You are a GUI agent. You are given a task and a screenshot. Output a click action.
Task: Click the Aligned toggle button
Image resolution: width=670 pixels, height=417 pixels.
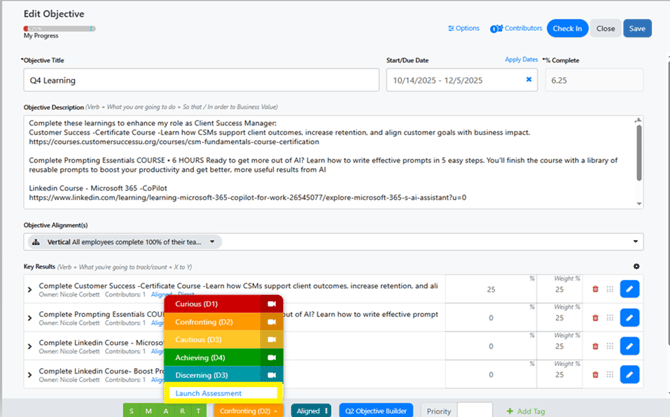(x=311, y=410)
